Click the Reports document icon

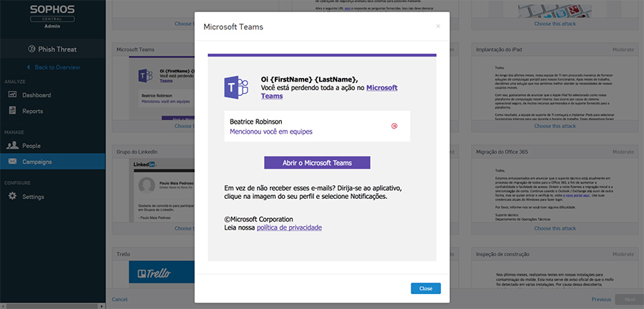[x=12, y=111]
